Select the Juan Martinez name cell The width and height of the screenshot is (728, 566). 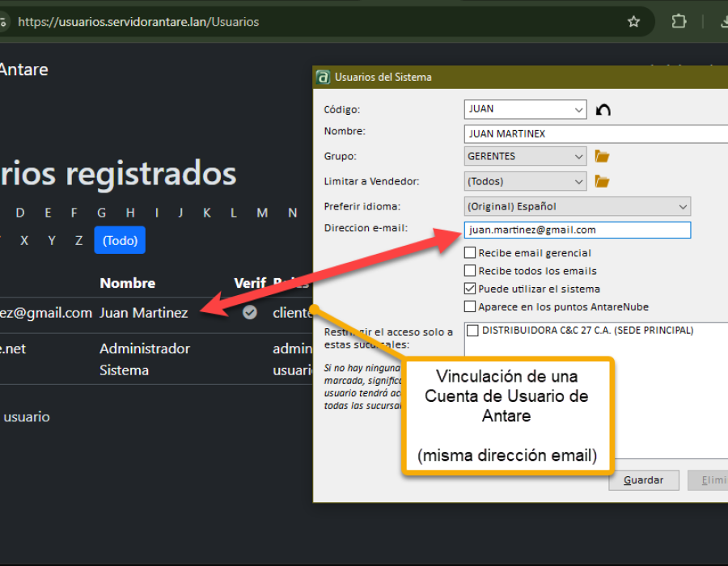pyautogui.click(x=144, y=313)
